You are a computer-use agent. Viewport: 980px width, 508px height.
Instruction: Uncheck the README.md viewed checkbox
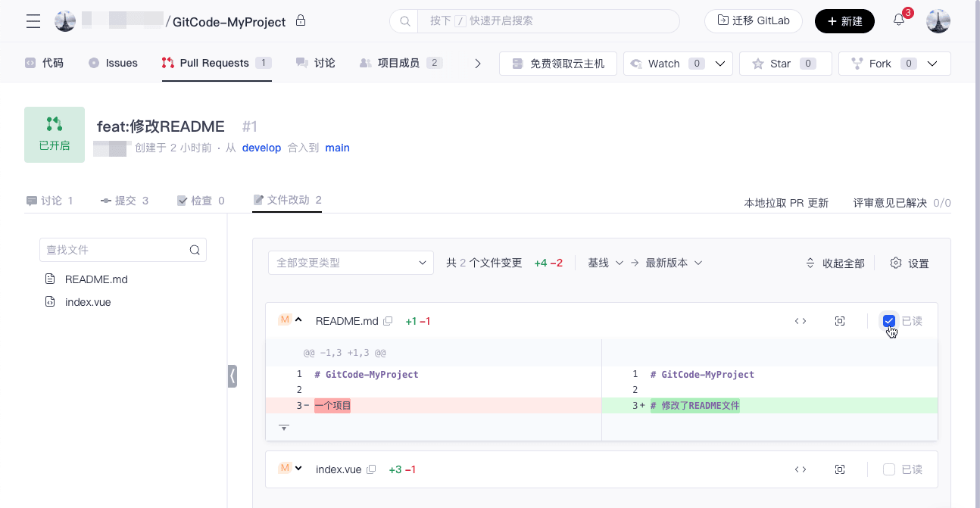coord(889,321)
